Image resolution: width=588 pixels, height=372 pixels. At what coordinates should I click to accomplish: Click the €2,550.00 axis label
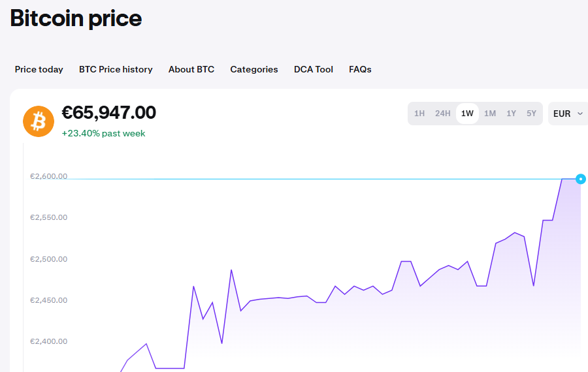tap(49, 218)
